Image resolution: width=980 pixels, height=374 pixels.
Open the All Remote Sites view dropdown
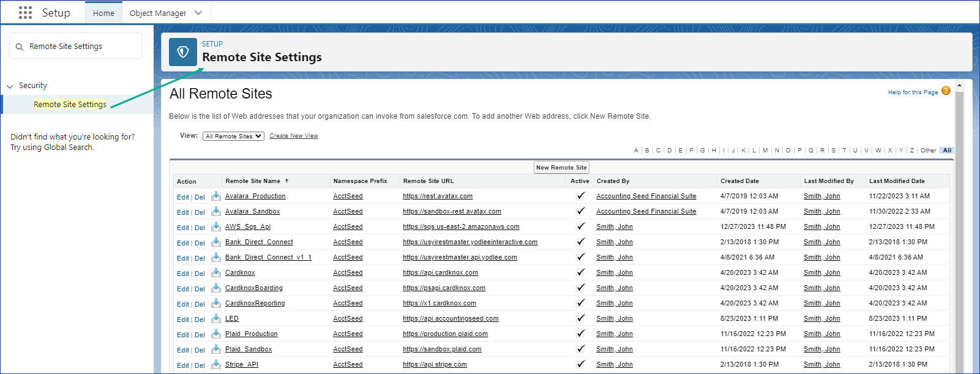click(233, 137)
